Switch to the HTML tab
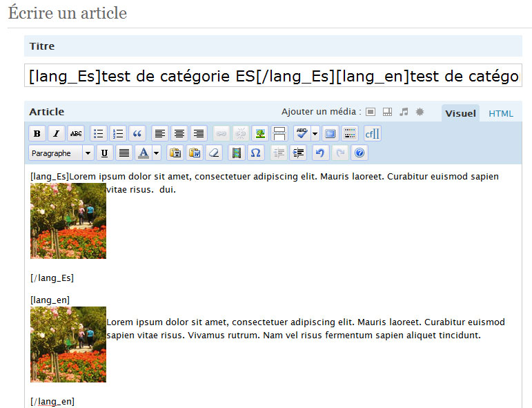Viewport: 532px width, 408px height. (x=501, y=113)
